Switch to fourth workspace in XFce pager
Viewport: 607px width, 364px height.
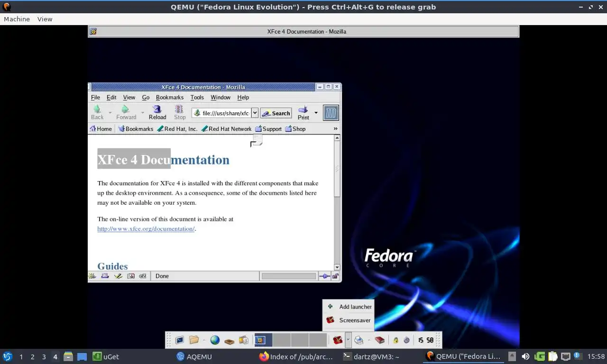click(x=318, y=340)
